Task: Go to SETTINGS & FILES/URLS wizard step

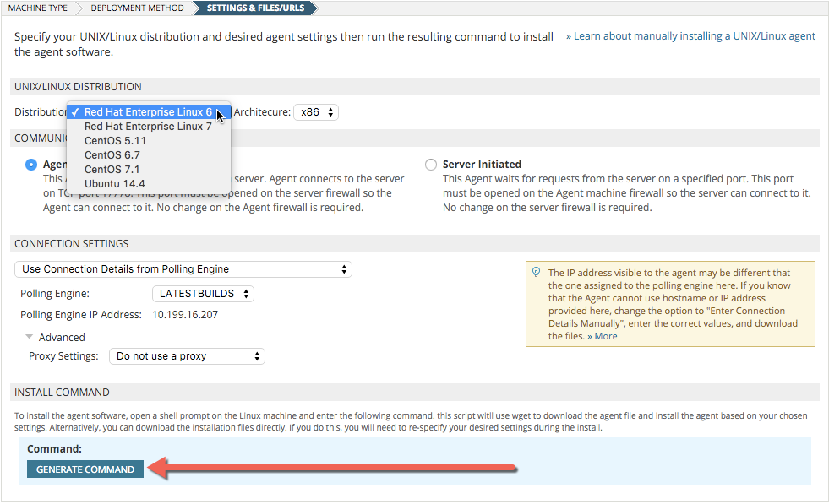Action: click(x=255, y=8)
